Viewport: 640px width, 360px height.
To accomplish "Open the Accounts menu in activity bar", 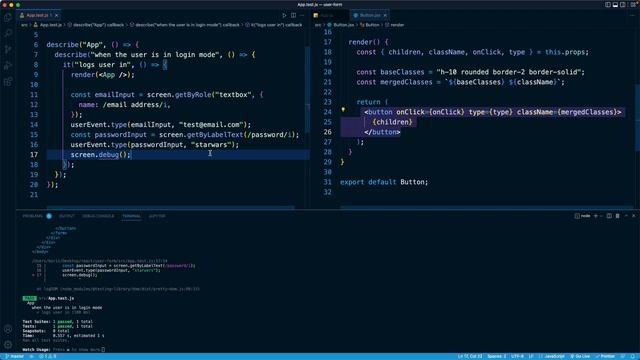I will coord(8,329).
